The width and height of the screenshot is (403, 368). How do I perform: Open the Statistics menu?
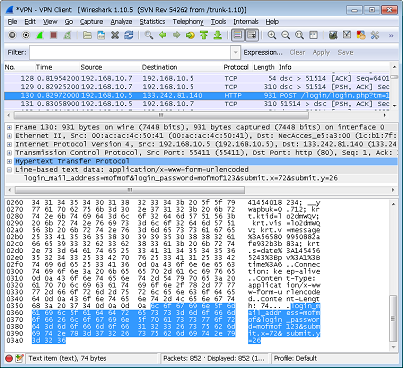click(152, 22)
